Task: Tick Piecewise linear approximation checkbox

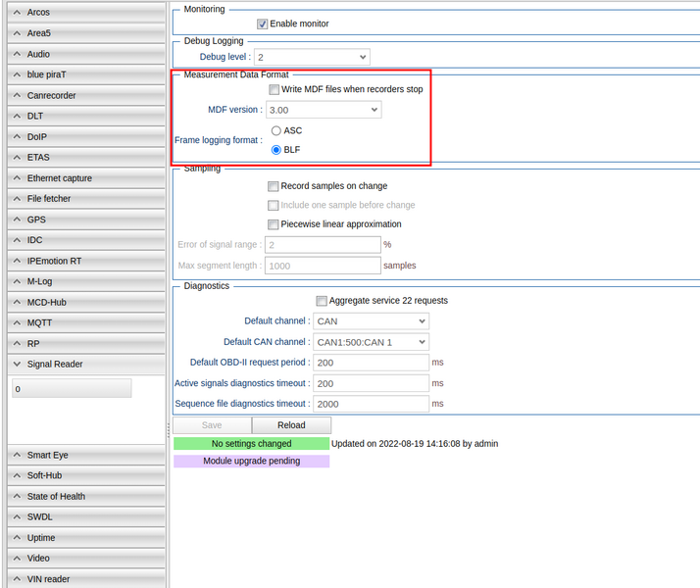Action: point(274,224)
